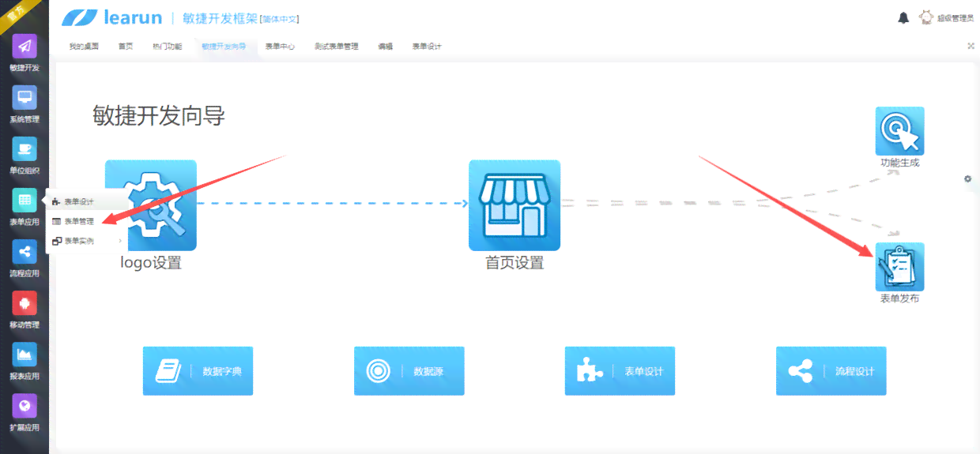
Task: Open the 表单应用 sidebar module
Action: (x=24, y=208)
